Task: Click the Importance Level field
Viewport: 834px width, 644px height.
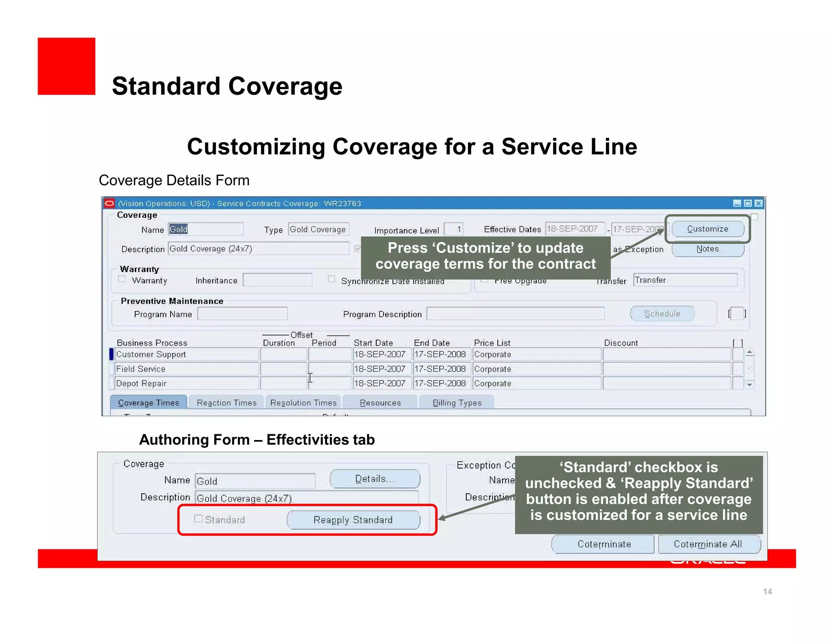Action: [454, 229]
